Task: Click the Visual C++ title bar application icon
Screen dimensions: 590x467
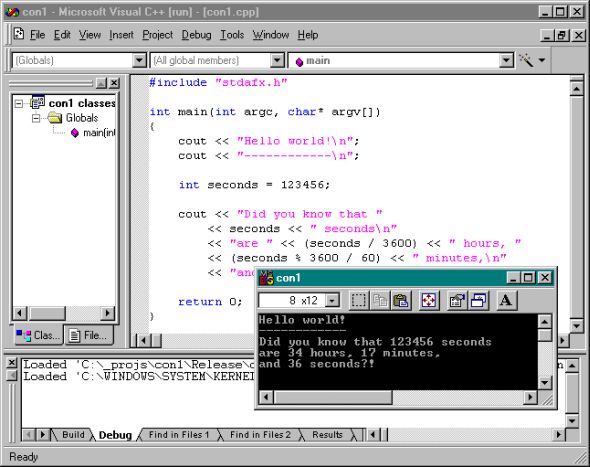Action: [12, 12]
